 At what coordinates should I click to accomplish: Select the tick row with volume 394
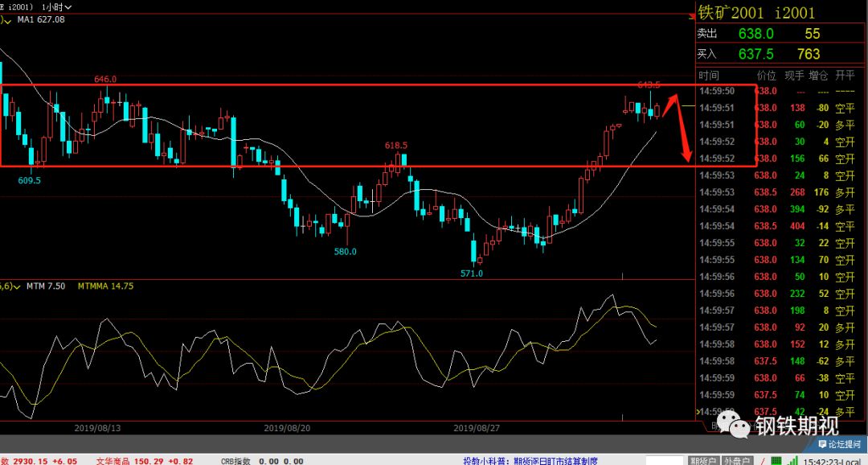click(777, 209)
